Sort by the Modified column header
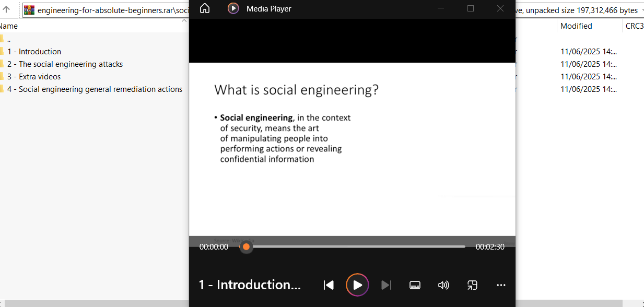The width and height of the screenshot is (644, 307). pos(576,26)
